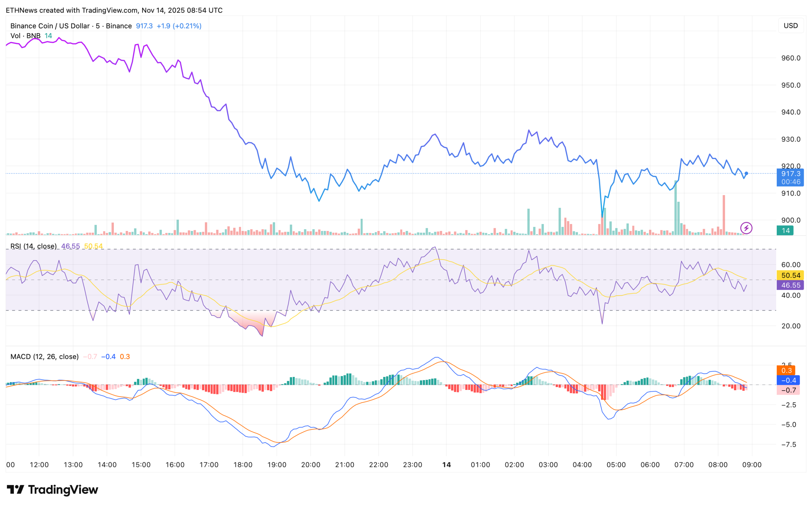Viewport: 812px width, 507px height.
Task: Select the MACD (12, 26, close) legend
Action: pyautogui.click(x=45, y=357)
